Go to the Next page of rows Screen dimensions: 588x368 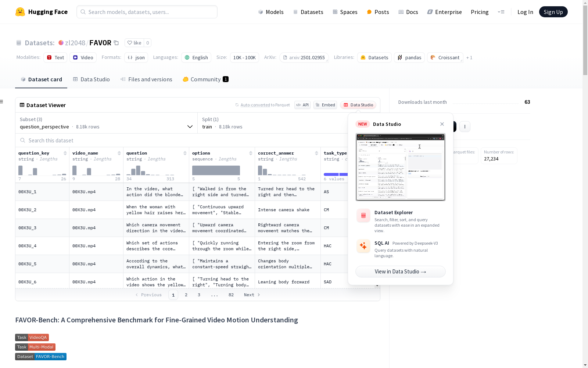252,295
